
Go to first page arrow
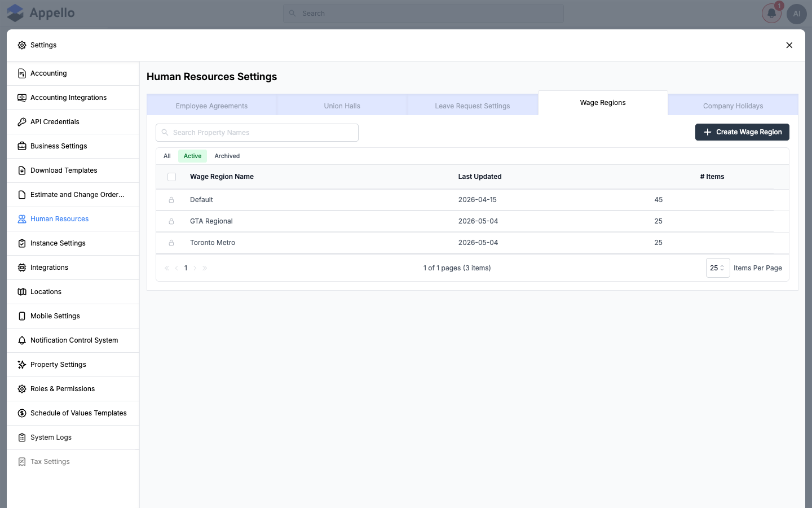(167, 268)
